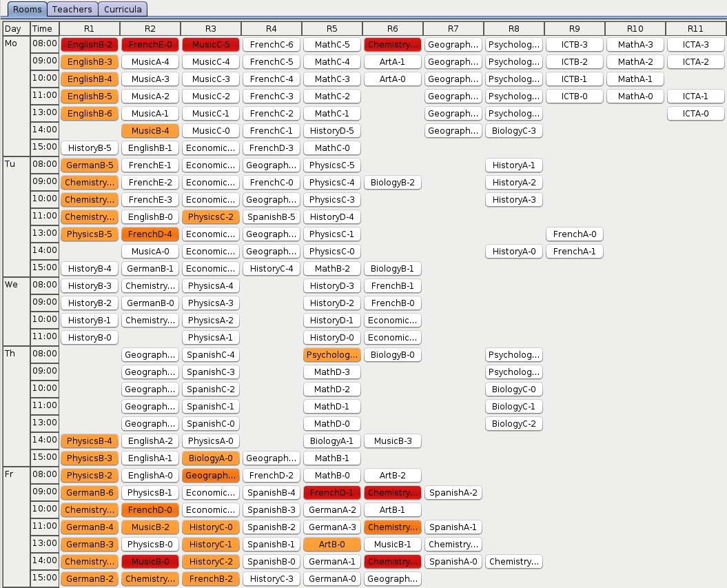Click the FrenchA-0 lecture in R9

tap(575, 234)
